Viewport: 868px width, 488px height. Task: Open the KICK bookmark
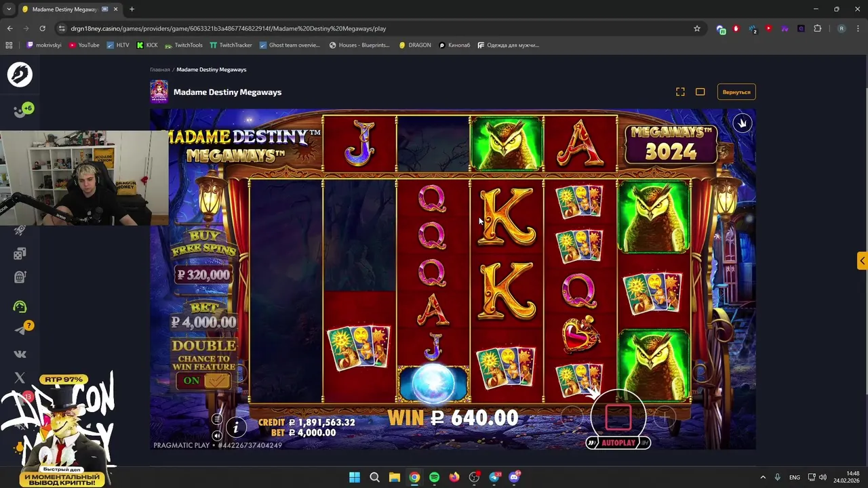147,45
